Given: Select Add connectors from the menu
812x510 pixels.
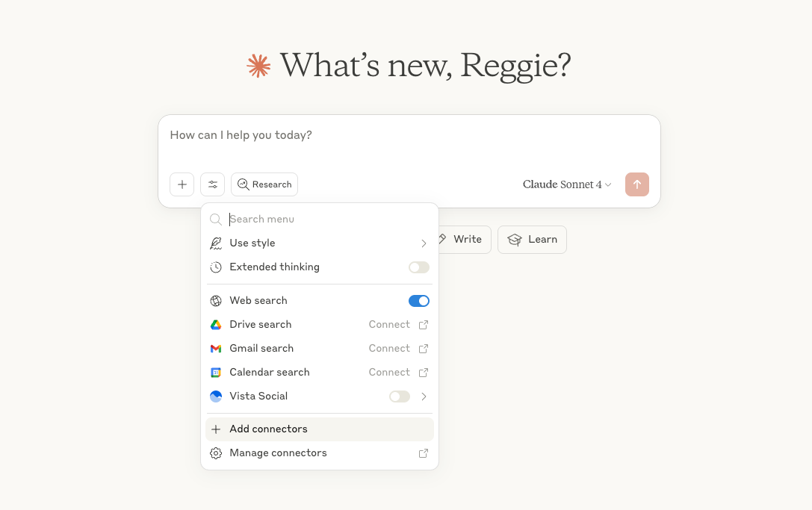Looking at the screenshot, I should [x=268, y=429].
